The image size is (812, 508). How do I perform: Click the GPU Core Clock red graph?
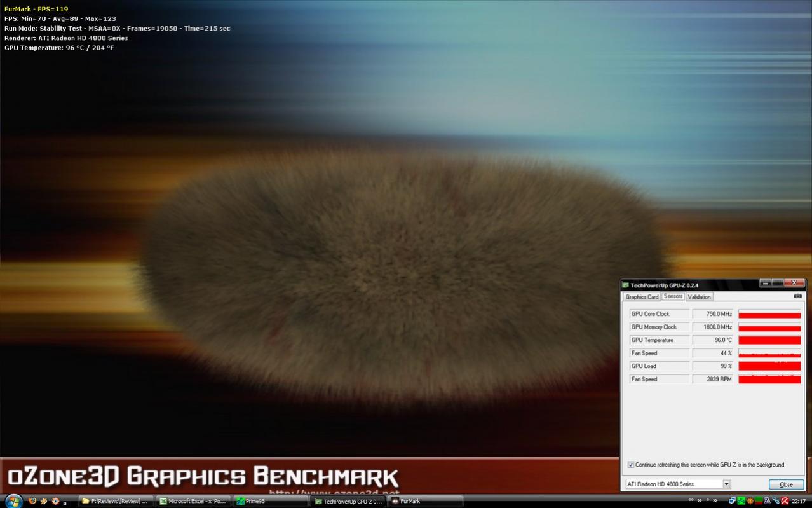click(769, 314)
